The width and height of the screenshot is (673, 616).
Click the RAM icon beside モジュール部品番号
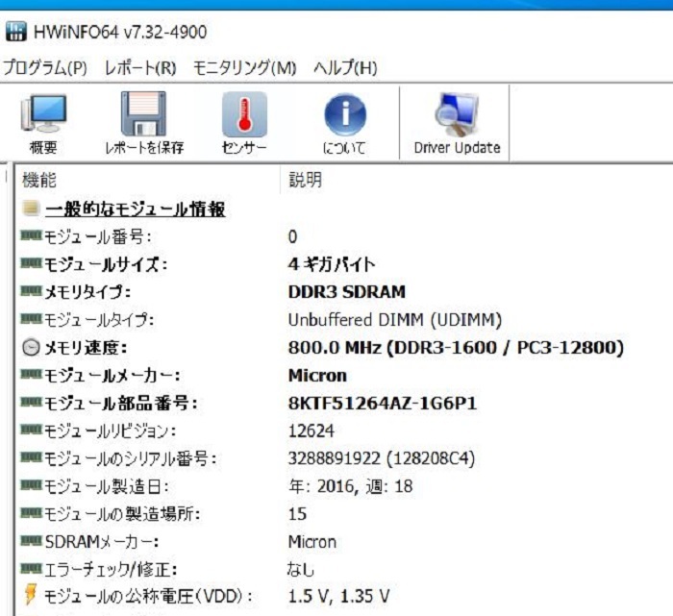pos(32,402)
